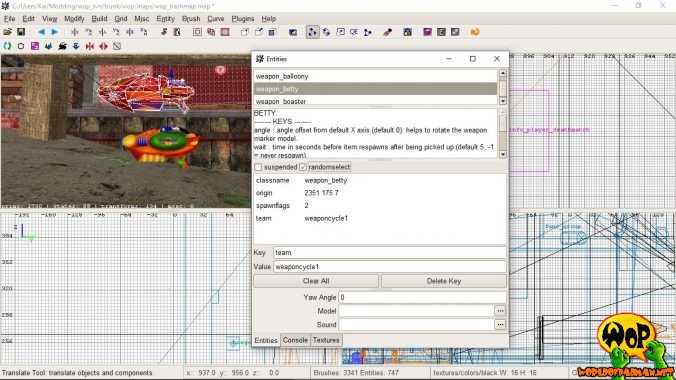Image resolution: width=676 pixels, height=380 pixels.
Task: Click the z-axis Rotate toolbar icon
Action: point(144,32)
